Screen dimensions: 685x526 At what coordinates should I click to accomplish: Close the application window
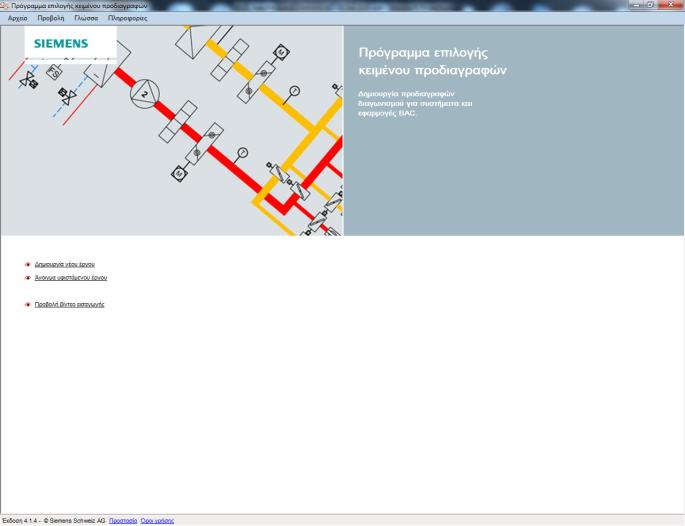click(671, 4)
